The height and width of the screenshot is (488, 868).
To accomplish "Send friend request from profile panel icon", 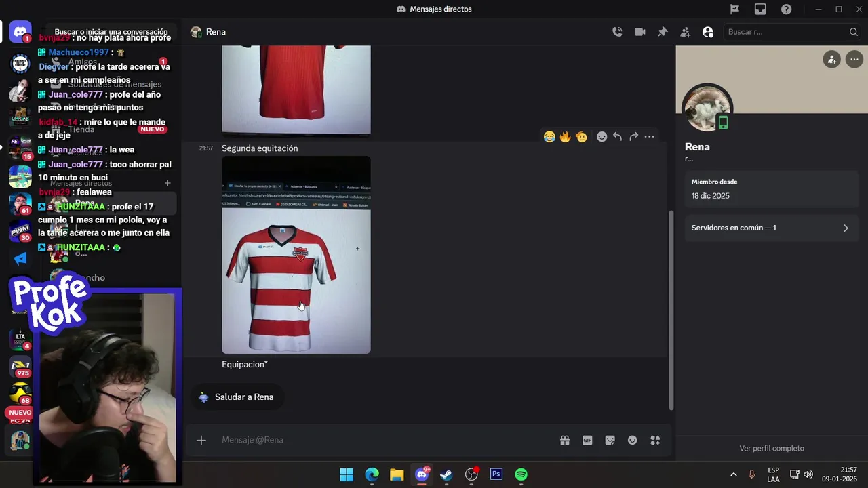I will coord(831,60).
